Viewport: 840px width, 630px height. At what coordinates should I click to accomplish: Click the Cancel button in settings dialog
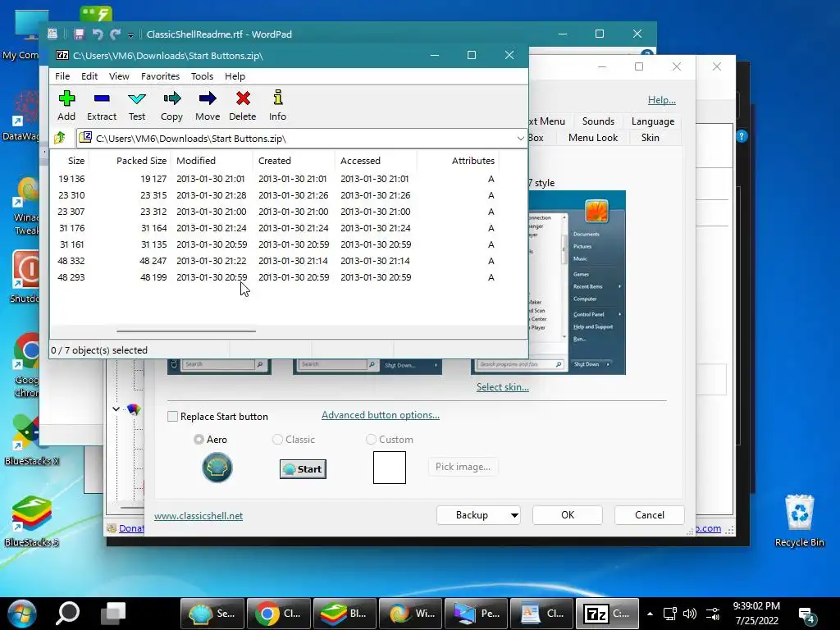point(650,515)
